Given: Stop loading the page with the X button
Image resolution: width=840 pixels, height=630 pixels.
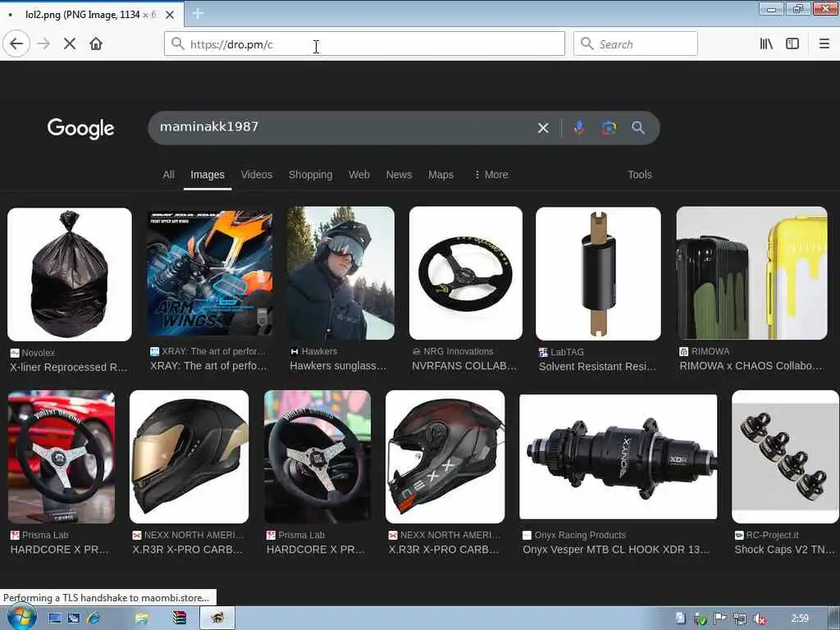Looking at the screenshot, I should [x=70, y=44].
